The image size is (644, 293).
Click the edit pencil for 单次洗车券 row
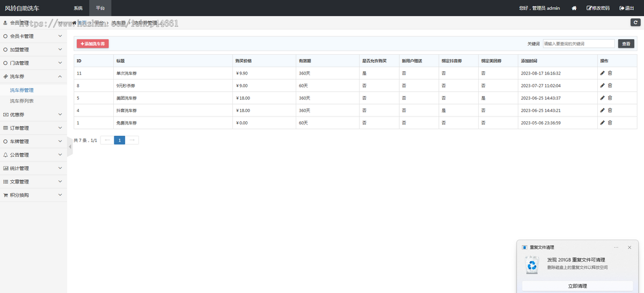[x=602, y=73]
